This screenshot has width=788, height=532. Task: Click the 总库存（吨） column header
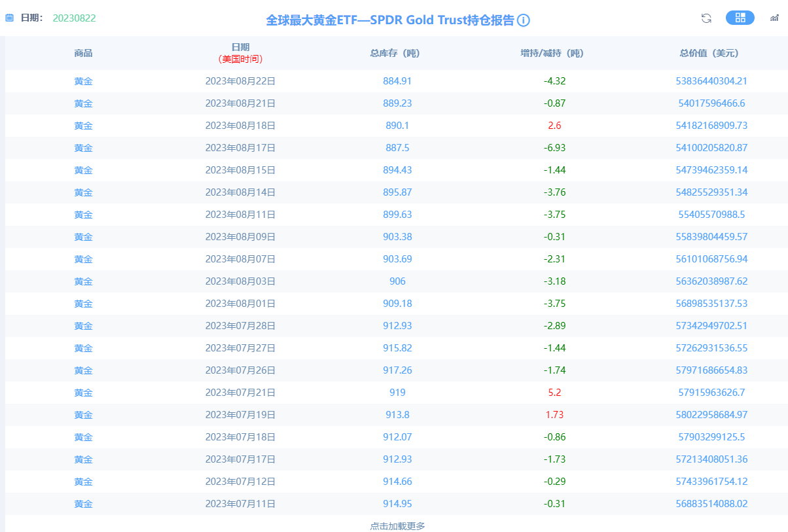point(397,53)
